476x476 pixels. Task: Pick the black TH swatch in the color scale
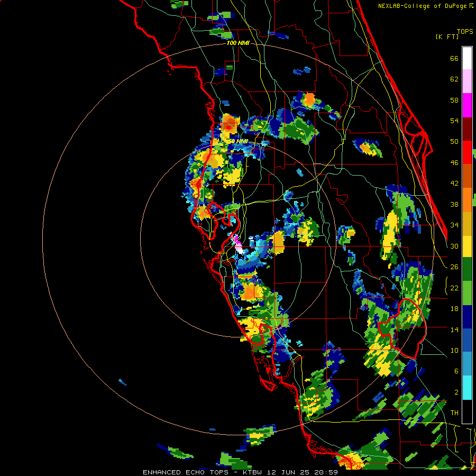[467, 411]
